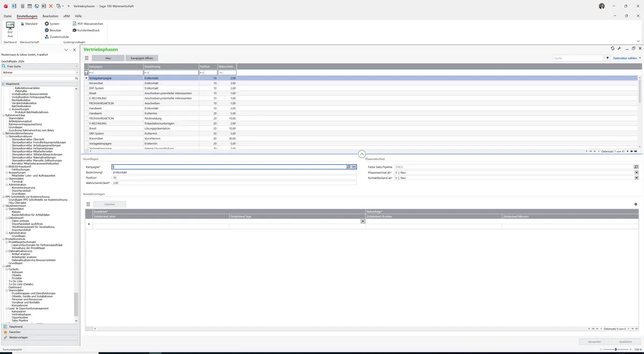This screenshot has height=354, width=644.
Task: Click the Sage logo icon in title bar
Action: click(5, 6)
